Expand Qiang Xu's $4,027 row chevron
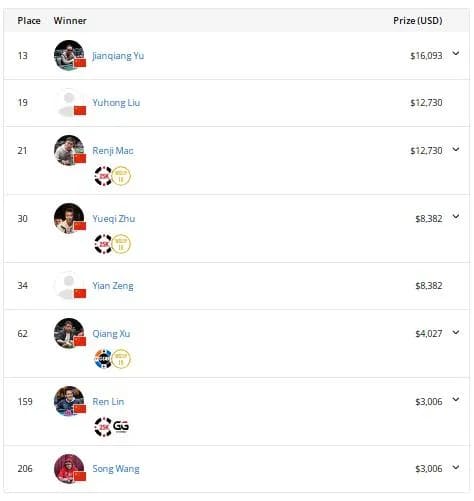 click(x=456, y=332)
